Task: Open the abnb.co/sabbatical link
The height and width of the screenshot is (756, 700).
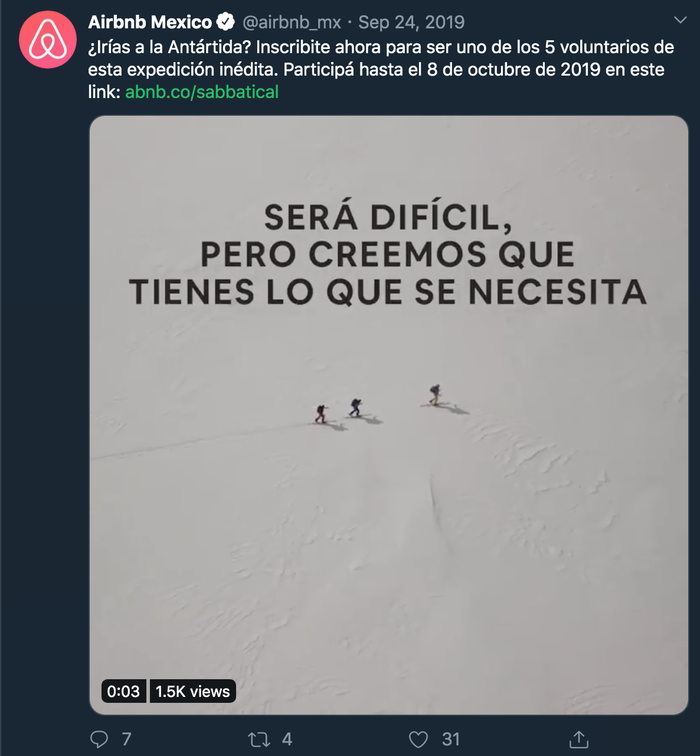Action: [202, 92]
